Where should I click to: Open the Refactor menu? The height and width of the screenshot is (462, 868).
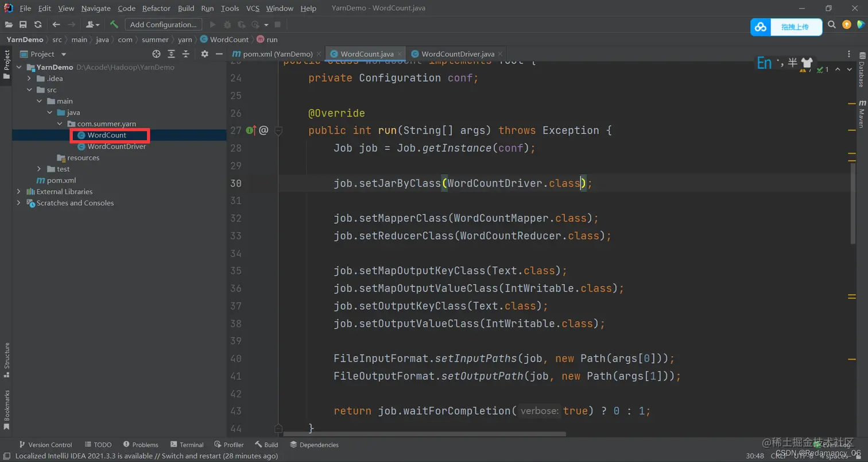tap(156, 9)
